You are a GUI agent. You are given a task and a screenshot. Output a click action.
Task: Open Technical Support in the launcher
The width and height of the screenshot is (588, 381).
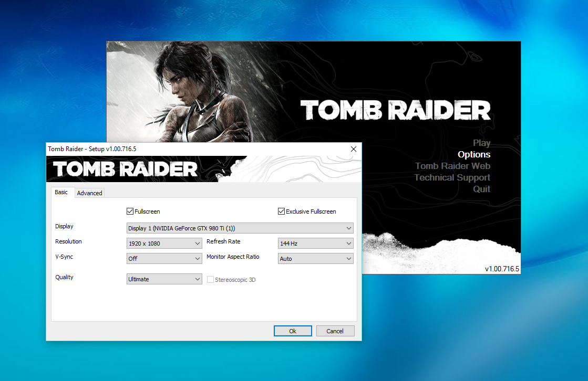(452, 177)
